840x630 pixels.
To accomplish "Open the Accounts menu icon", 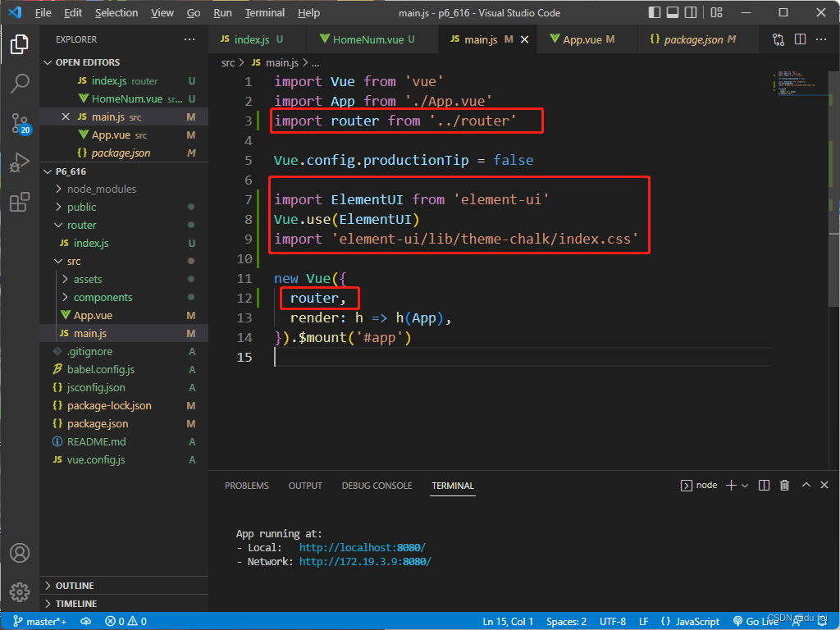I will [20, 553].
